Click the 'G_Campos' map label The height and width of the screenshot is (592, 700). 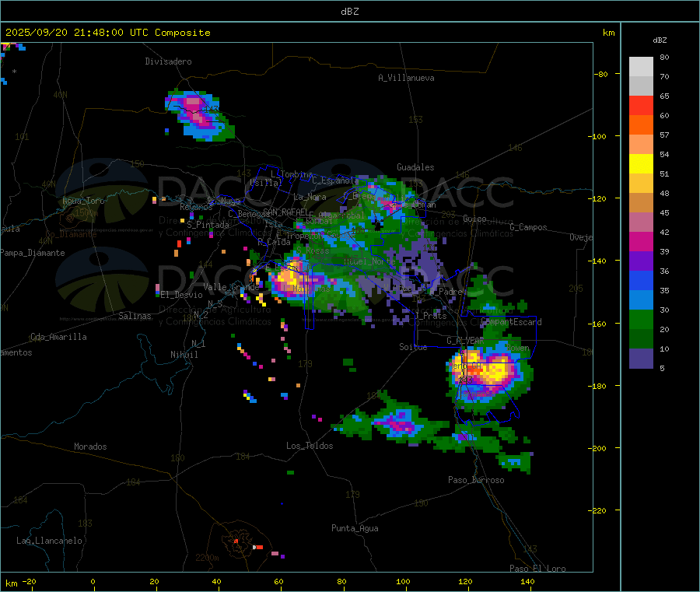tap(528, 227)
